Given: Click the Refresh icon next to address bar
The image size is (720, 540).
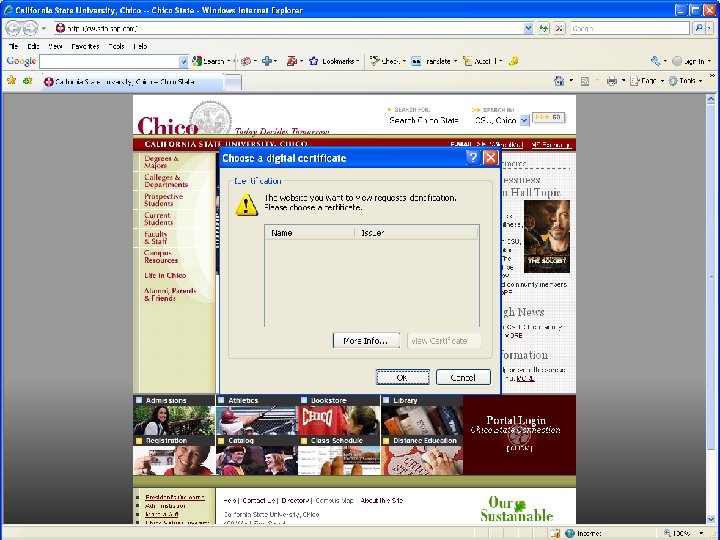Looking at the screenshot, I should (x=544, y=28).
